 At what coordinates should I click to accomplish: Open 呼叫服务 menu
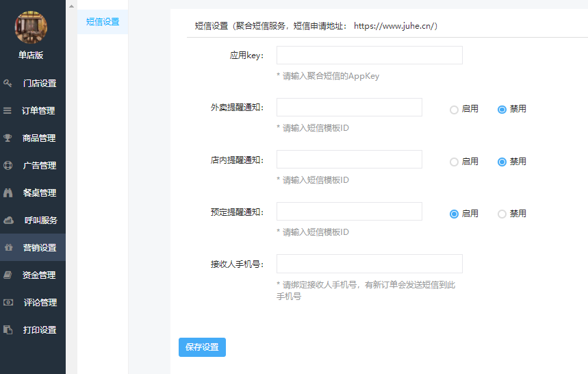33,220
